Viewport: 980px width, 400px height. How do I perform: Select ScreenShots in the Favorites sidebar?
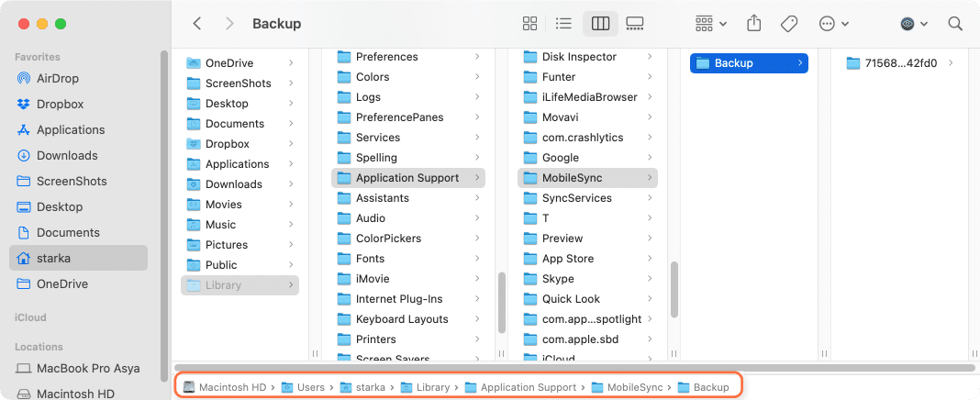click(x=78, y=182)
